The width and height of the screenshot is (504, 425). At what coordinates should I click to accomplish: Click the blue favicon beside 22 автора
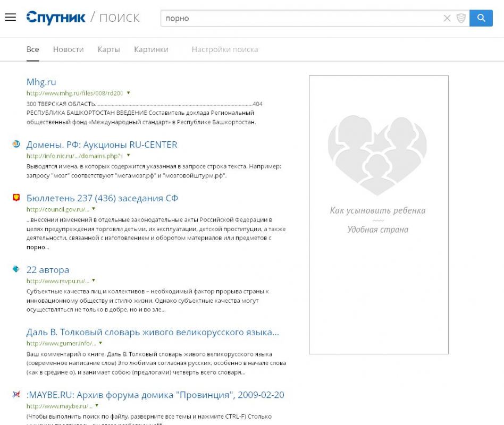point(16,269)
